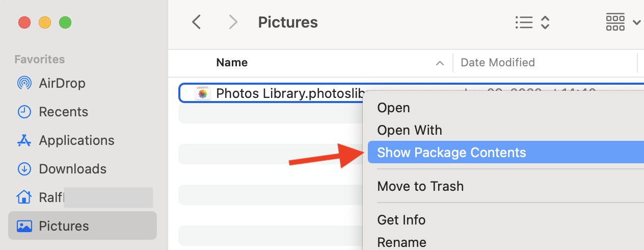Click the Photos Library file icon

tap(203, 93)
